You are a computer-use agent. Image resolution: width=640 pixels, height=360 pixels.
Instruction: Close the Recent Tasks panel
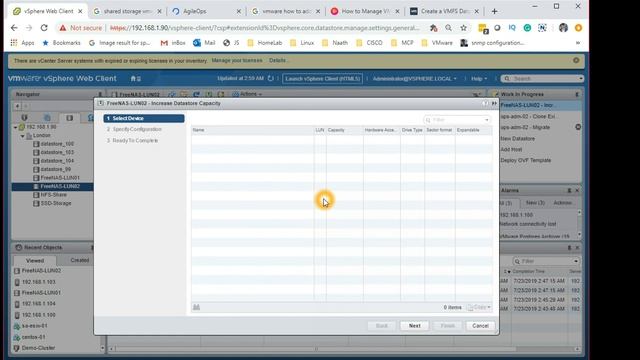click(577, 248)
